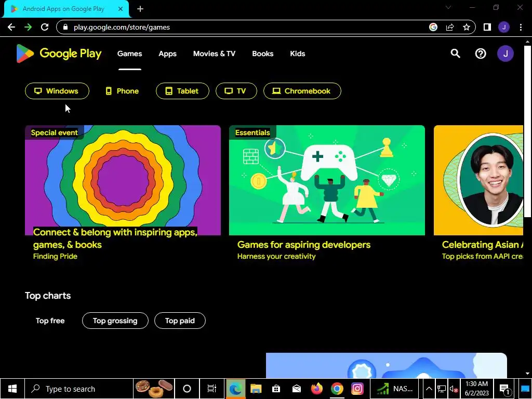Screen dimensions: 532x399
Task: Open a new browser tab
Action: pyautogui.click(x=140, y=9)
